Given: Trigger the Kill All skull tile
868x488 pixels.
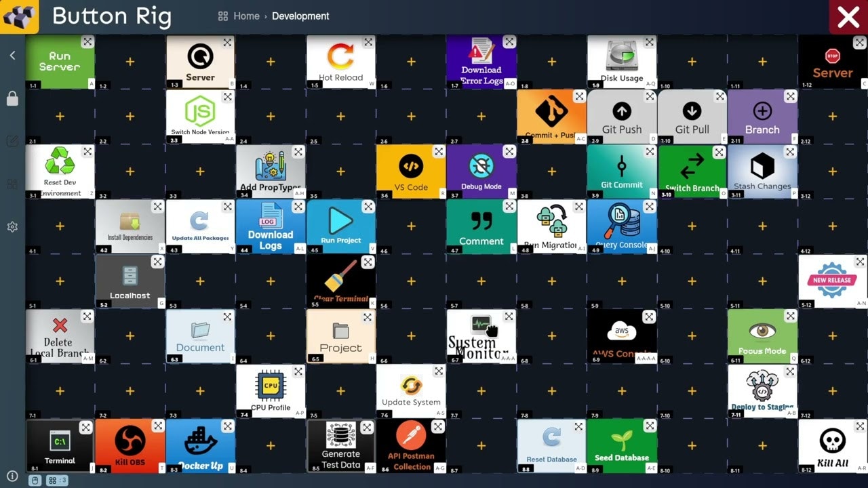Looking at the screenshot, I should 833,446.
